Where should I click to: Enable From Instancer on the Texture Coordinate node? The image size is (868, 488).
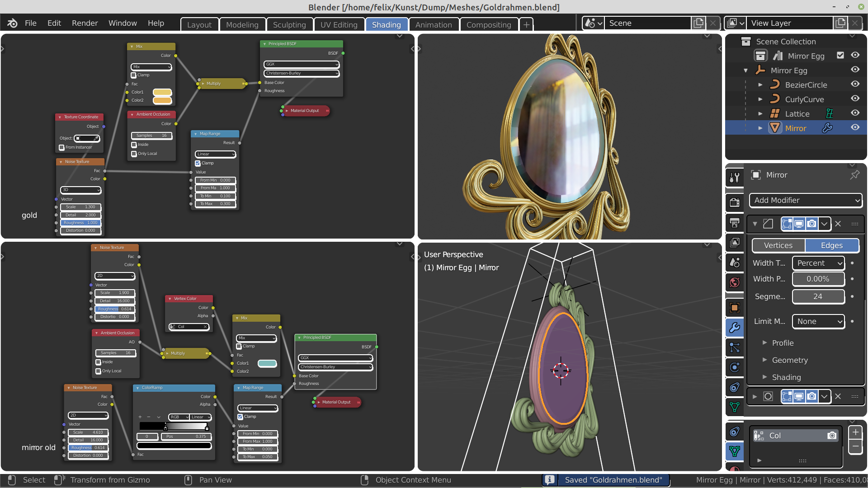(x=62, y=147)
